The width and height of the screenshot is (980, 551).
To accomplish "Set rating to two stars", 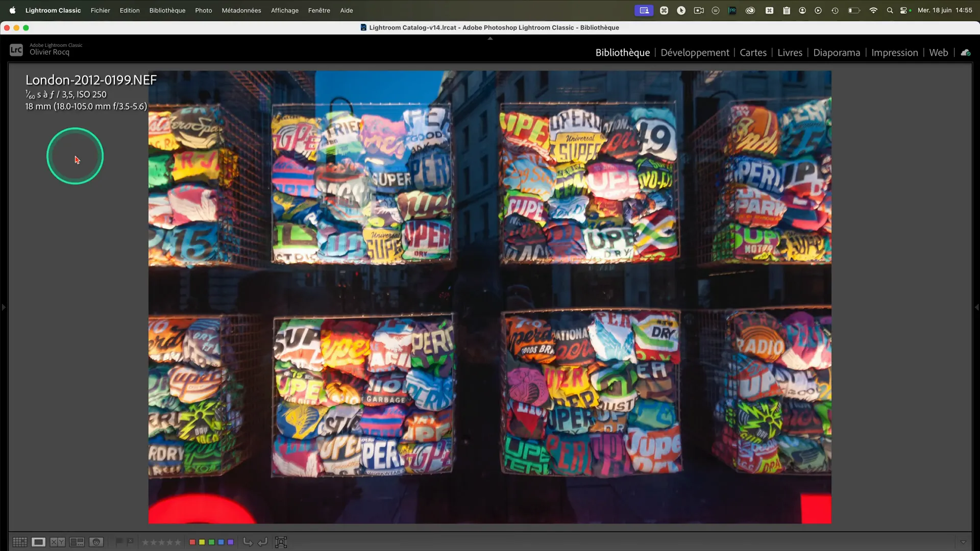I will [153, 542].
